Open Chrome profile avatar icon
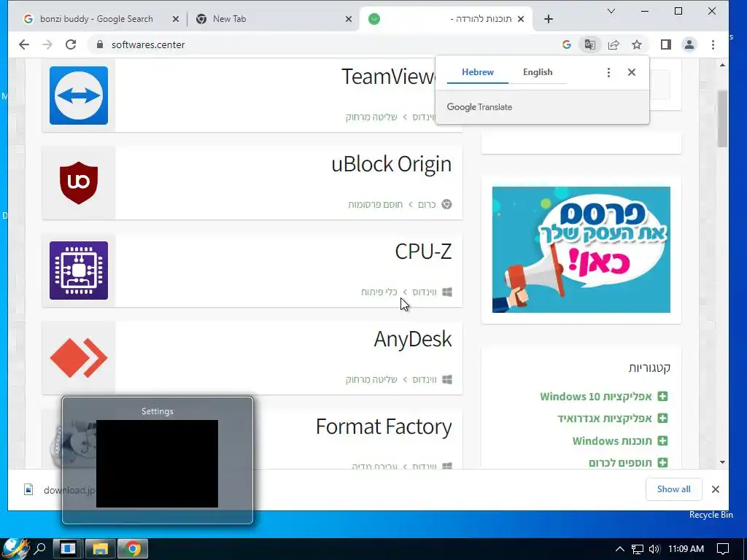Screen dimensions: 747x560 (x=689, y=44)
